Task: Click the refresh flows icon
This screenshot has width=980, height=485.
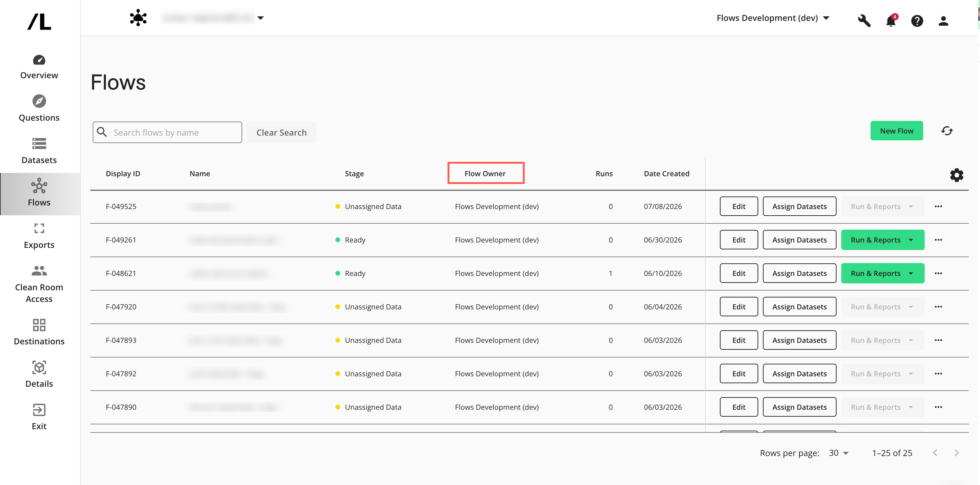Action: tap(947, 131)
